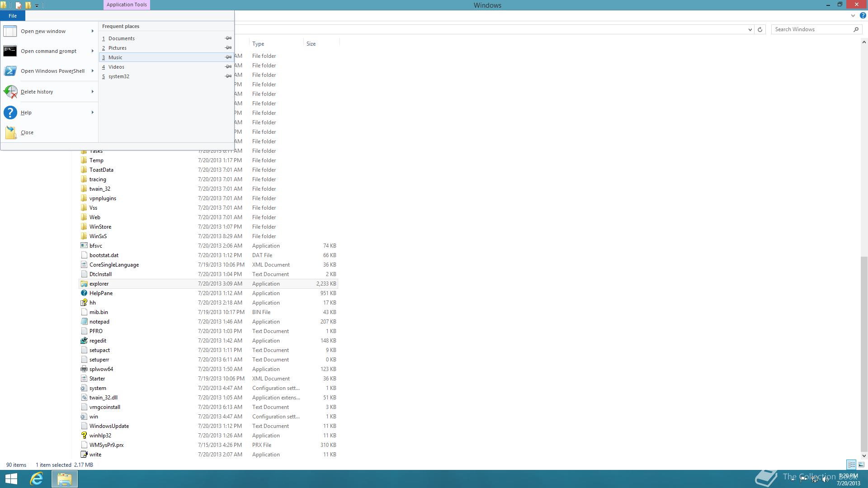Click Properties quick access icon
This screenshot has width=868, height=488.
pos(18,5)
